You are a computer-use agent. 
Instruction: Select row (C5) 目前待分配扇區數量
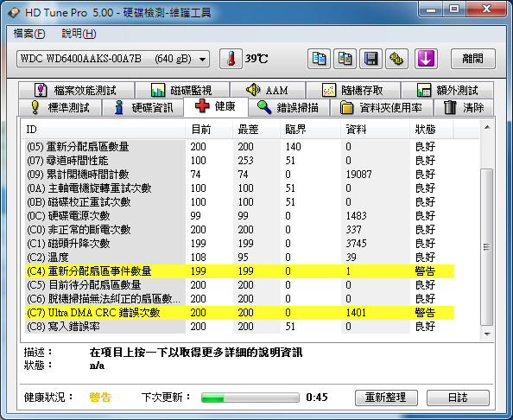(x=239, y=285)
